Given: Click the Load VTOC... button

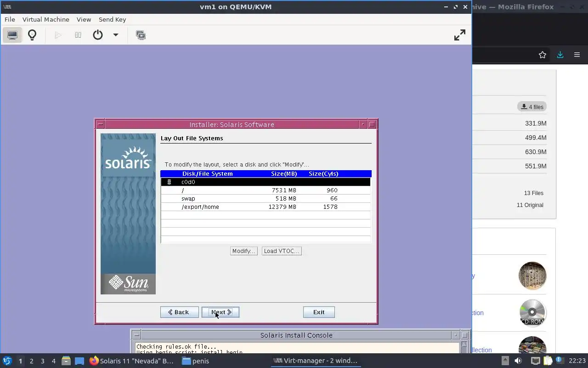Looking at the screenshot, I should click(282, 251).
